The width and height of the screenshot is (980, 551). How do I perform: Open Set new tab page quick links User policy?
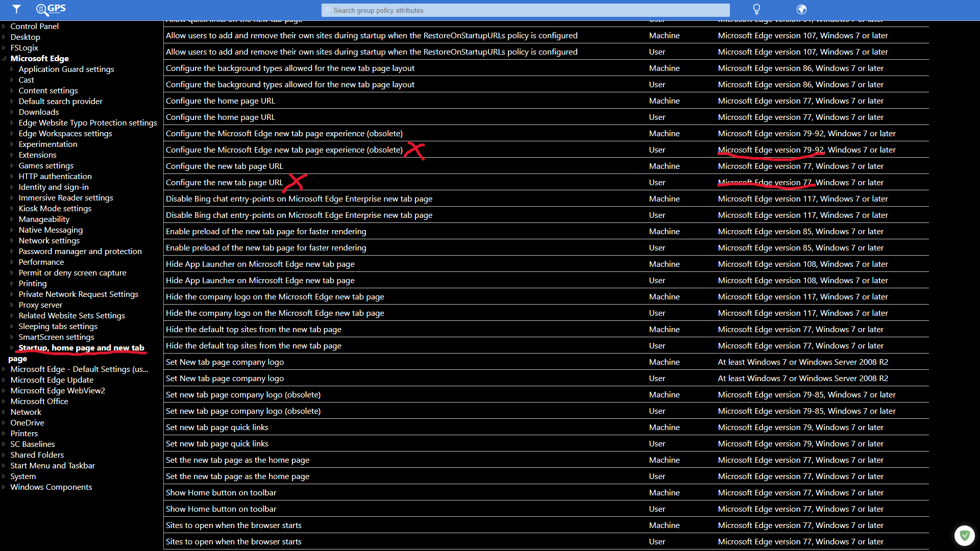(217, 444)
